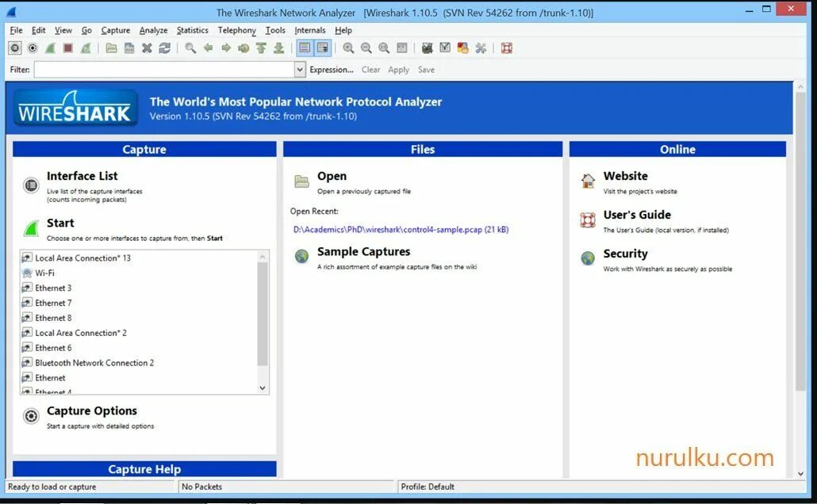The image size is (817, 504).
Task: Open the Statistics menu
Action: point(192,30)
